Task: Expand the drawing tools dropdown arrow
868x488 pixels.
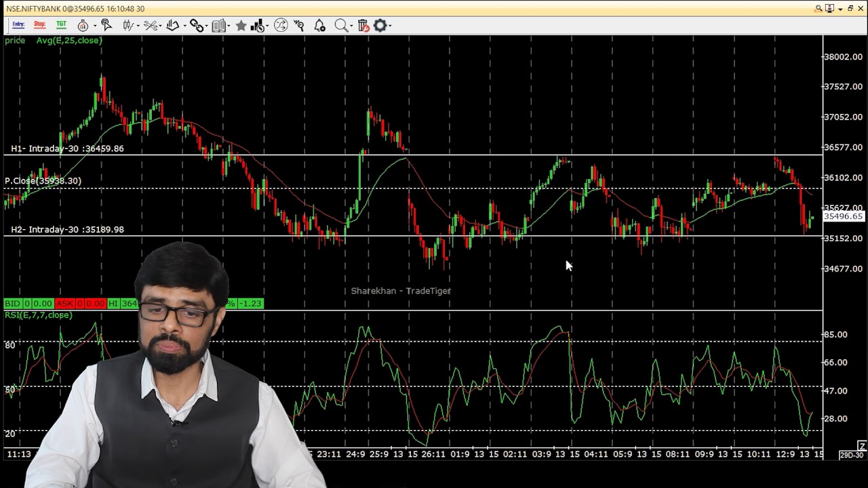Action: pyautogui.click(x=184, y=26)
